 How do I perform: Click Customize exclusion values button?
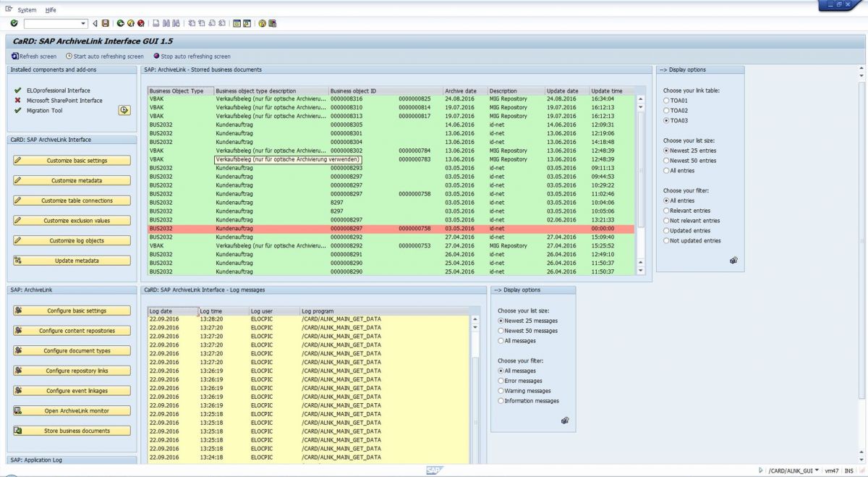pos(72,221)
